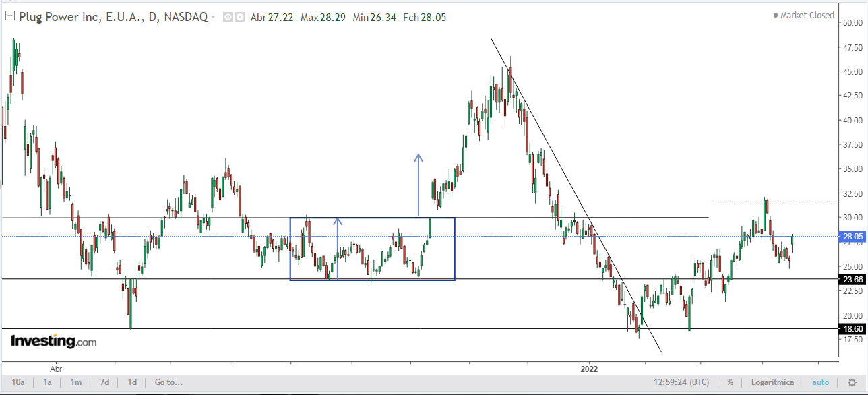Click the Fch 28.05 close value
Screen dimensions: 868x395
424,17
